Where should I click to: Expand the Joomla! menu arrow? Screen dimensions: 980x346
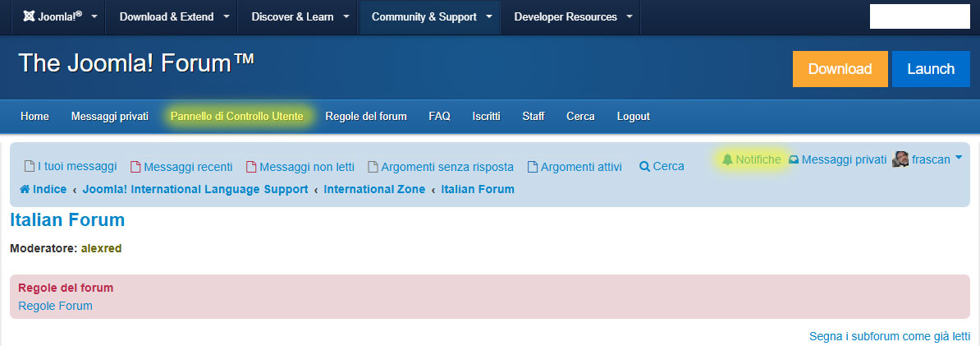tap(94, 17)
